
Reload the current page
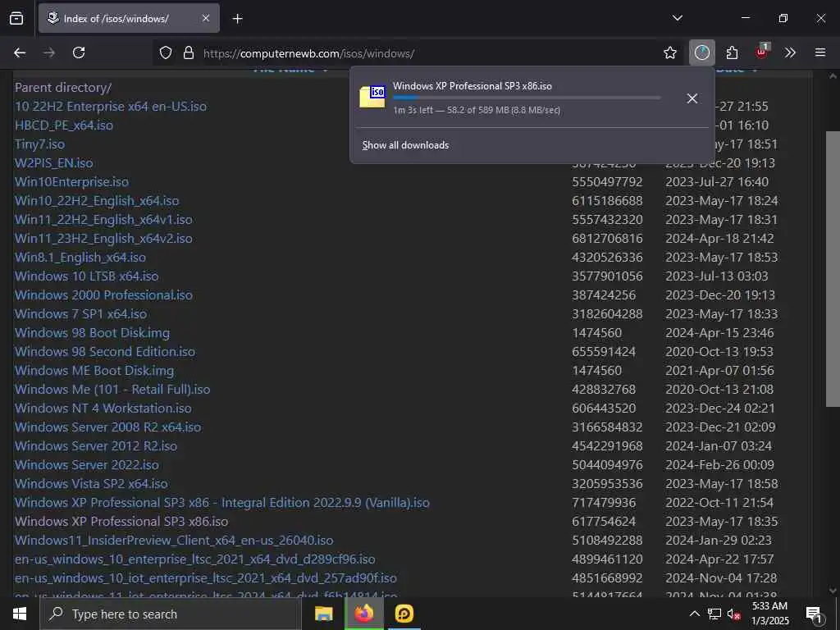pyautogui.click(x=79, y=52)
